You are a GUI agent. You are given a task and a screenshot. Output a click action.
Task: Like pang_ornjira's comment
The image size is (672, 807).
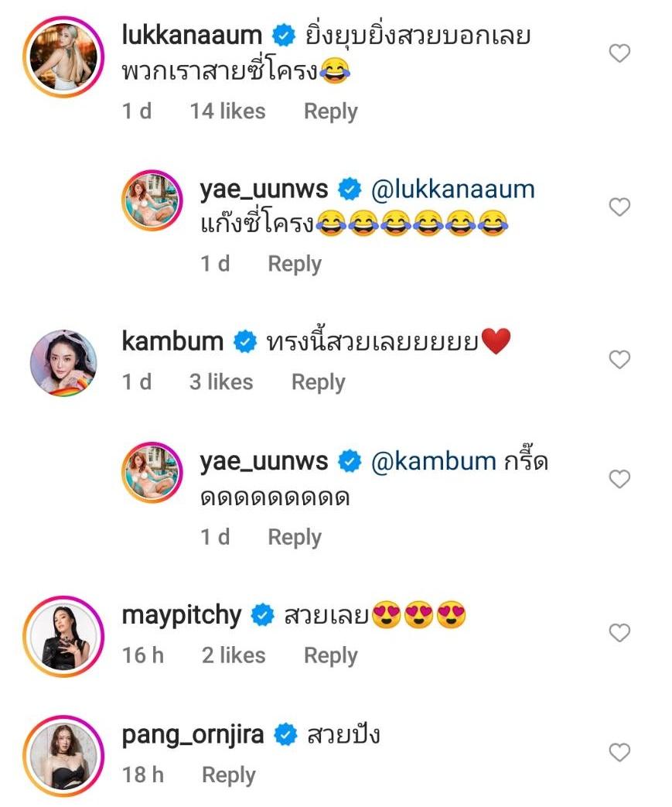point(620,752)
